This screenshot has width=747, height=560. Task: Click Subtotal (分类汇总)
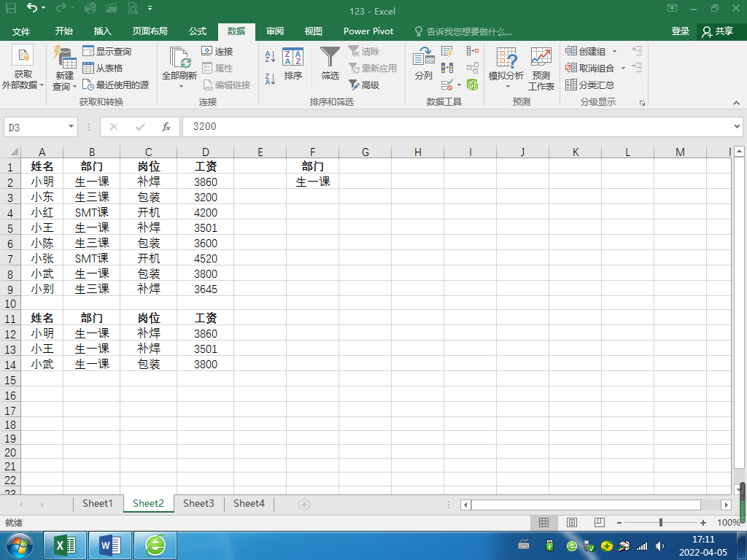[589, 85]
